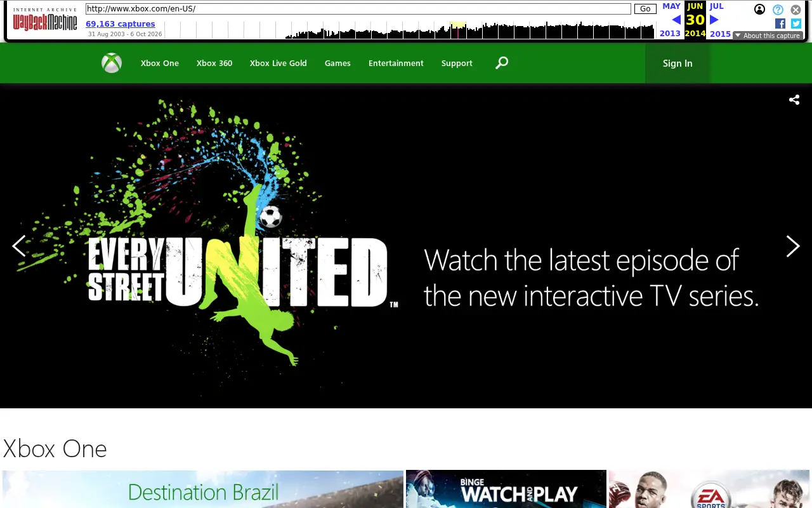Image resolution: width=812 pixels, height=508 pixels.
Task: Jump to the next capture arrow
Action: click(714, 20)
